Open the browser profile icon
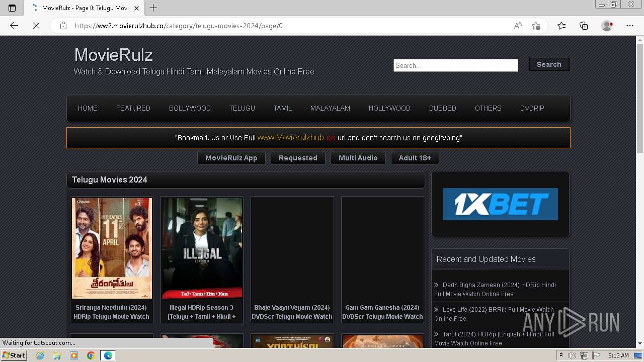The image size is (644, 362). pos(607,26)
